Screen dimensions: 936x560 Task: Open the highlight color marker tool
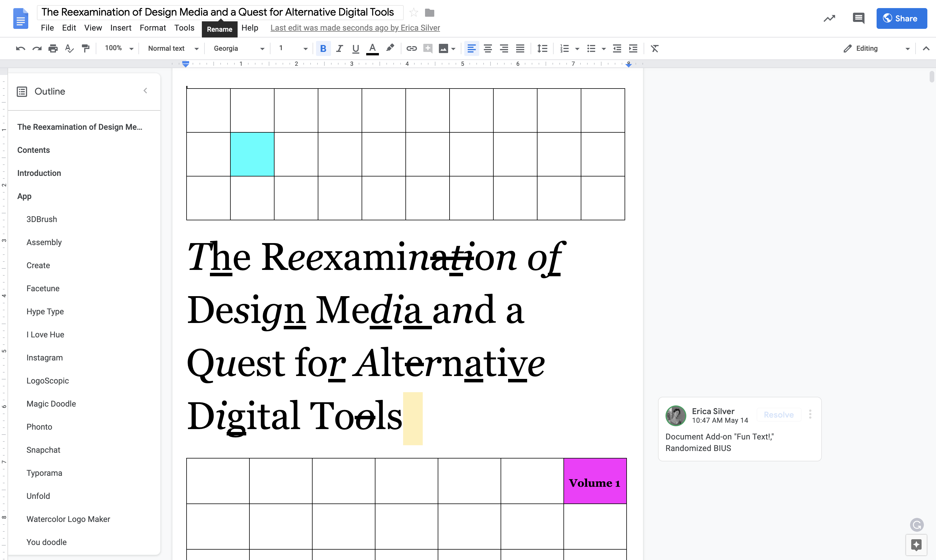[x=390, y=48]
